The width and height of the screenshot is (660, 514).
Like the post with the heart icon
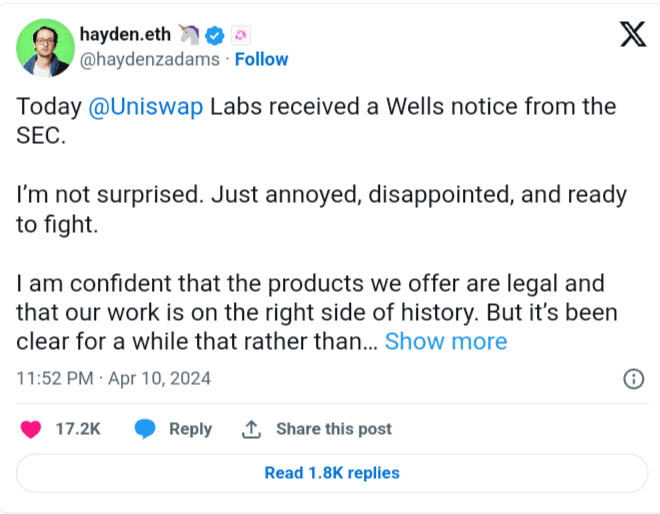pos(31,429)
